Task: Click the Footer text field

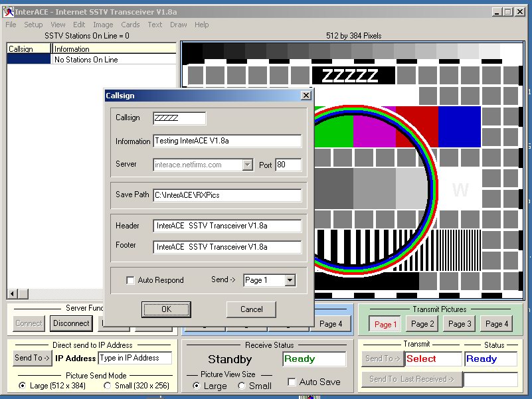Action: [227, 247]
